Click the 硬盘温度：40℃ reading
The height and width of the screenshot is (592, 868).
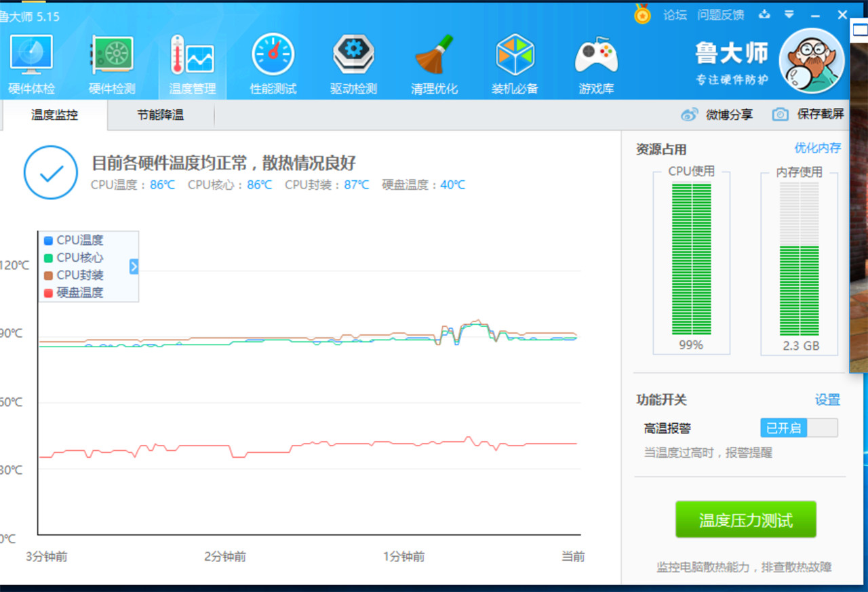tap(424, 184)
